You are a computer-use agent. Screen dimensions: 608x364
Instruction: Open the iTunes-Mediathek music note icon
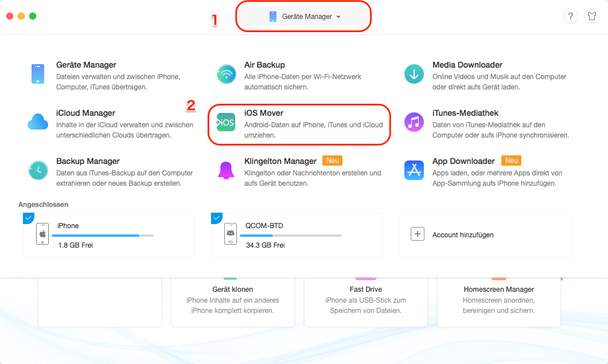click(414, 123)
